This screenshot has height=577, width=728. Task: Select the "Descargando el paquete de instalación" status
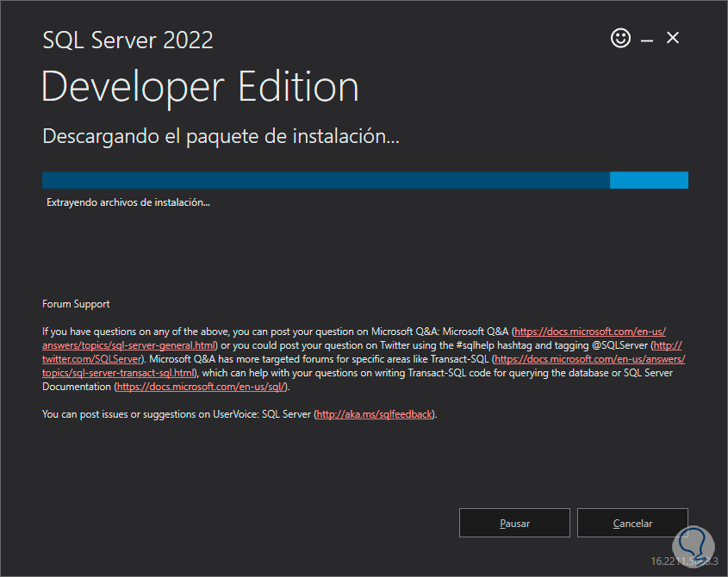click(x=221, y=136)
